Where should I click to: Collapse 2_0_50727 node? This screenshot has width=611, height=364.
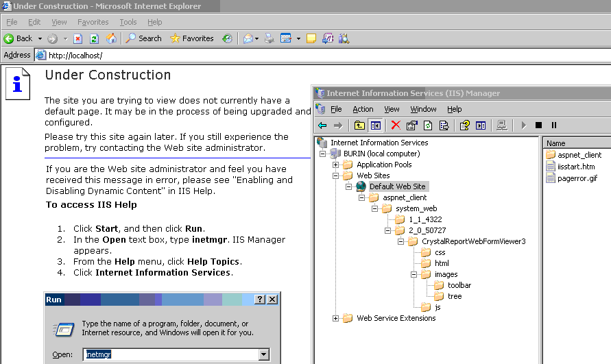pyautogui.click(x=387, y=230)
